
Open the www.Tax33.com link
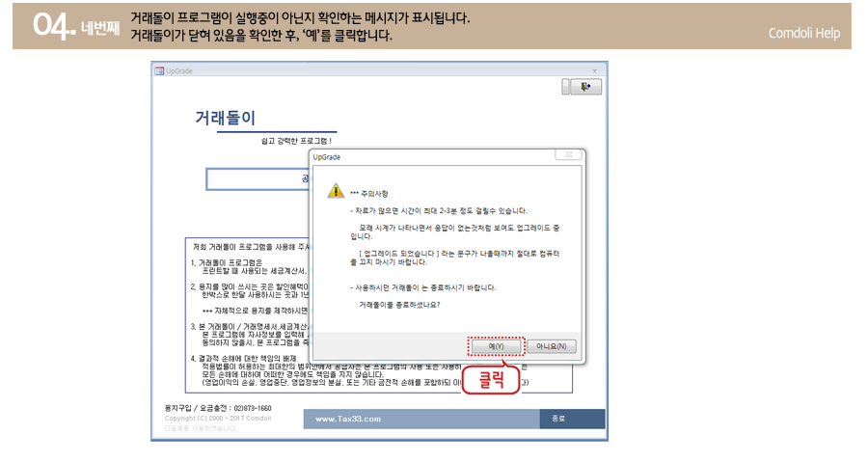tap(348, 419)
